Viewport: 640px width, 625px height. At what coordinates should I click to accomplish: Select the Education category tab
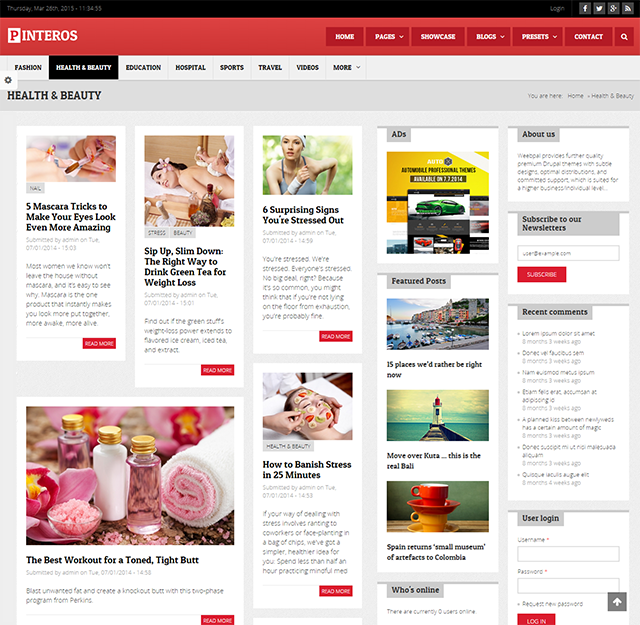(x=143, y=68)
